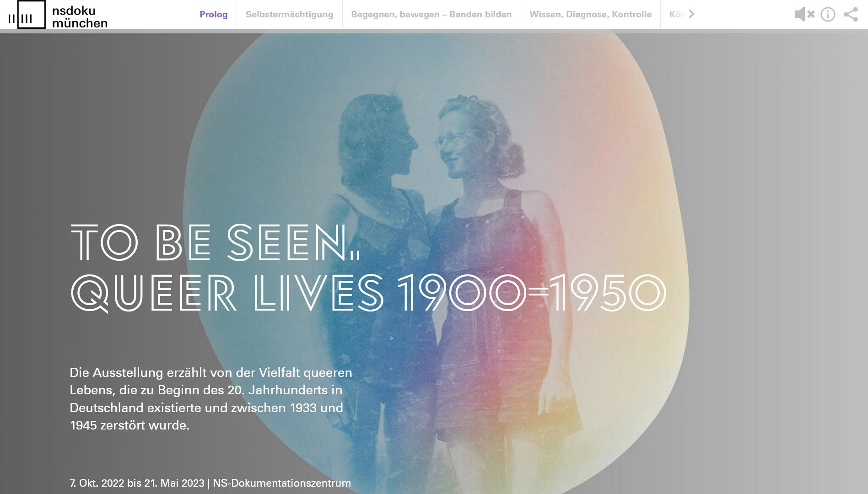Open the Selbstermächtigung chapter tab
Screen dimensions: 868x494
[289, 14]
